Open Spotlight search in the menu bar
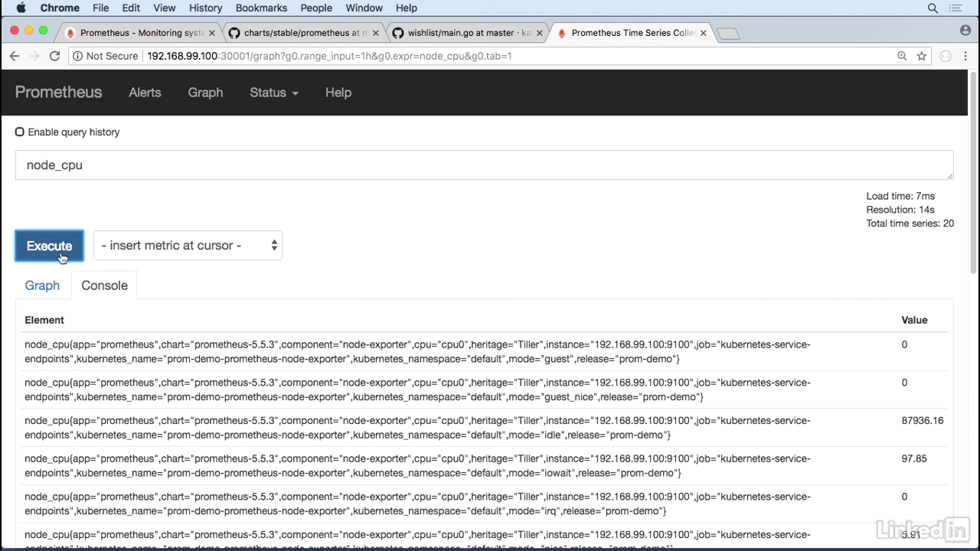The height and width of the screenshot is (551, 980). [933, 8]
